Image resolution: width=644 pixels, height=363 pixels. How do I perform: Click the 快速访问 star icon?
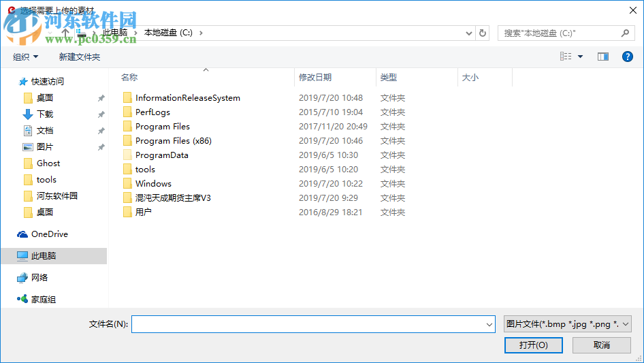[23, 82]
